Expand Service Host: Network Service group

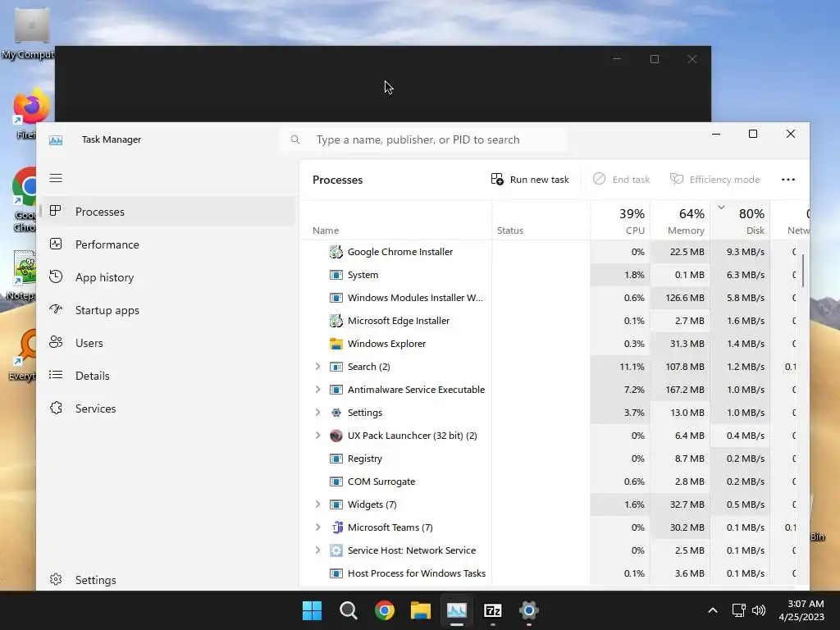(317, 550)
